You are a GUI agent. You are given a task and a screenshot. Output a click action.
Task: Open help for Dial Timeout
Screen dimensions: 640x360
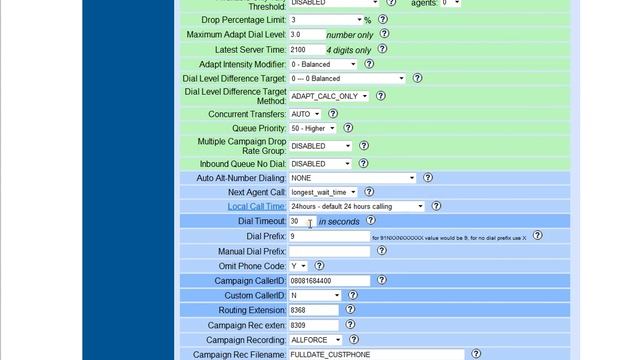click(371, 220)
